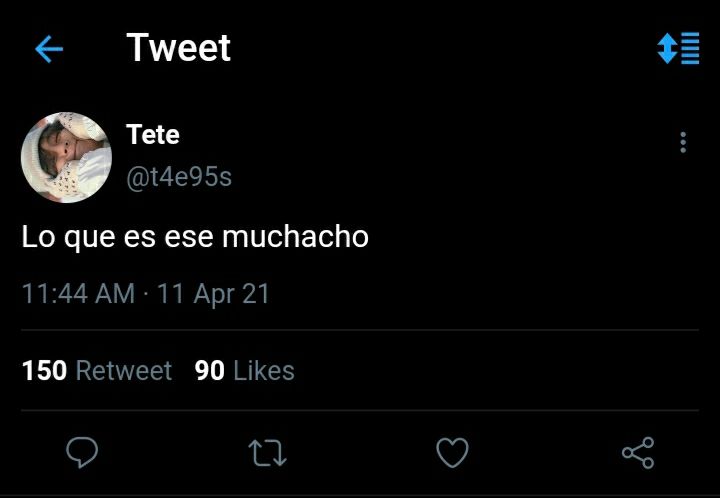Retweet using the looped arrows icon
The height and width of the screenshot is (498, 720).
coord(267,453)
